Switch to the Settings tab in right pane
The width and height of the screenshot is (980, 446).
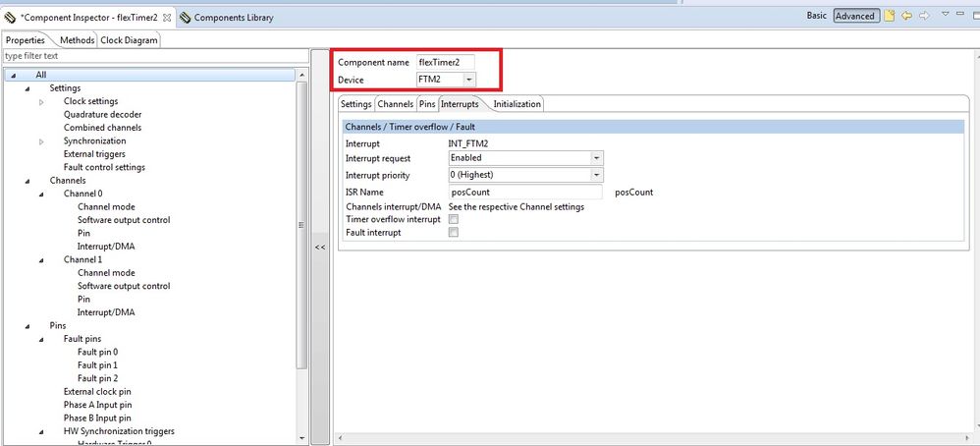tap(356, 104)
